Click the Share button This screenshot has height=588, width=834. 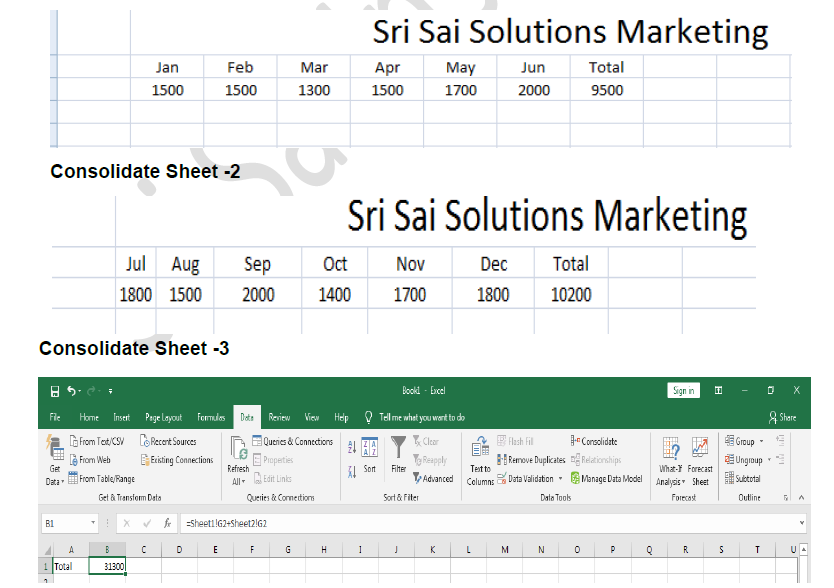(782, 417)
